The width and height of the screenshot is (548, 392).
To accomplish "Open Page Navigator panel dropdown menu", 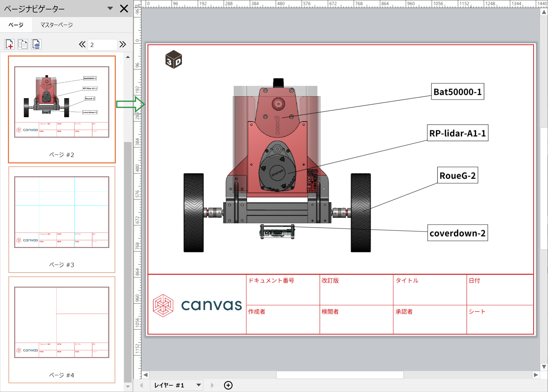I will [x=110, y=9].
